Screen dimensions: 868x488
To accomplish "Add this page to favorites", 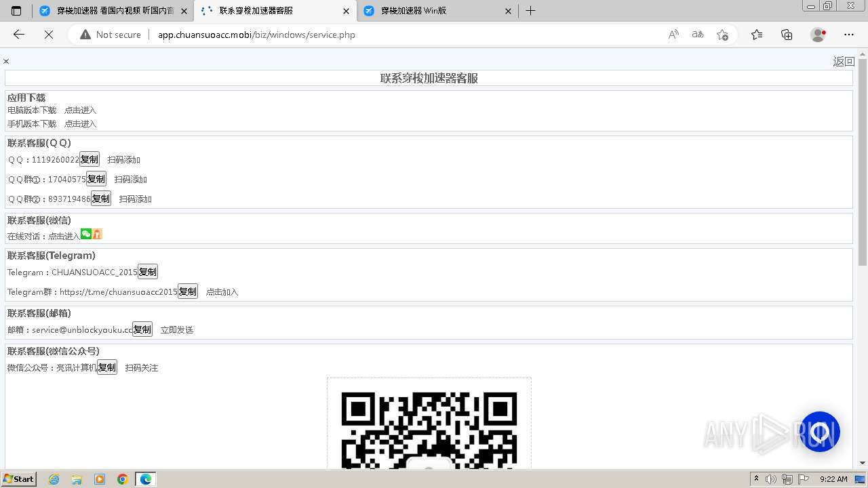I will 722,35.
